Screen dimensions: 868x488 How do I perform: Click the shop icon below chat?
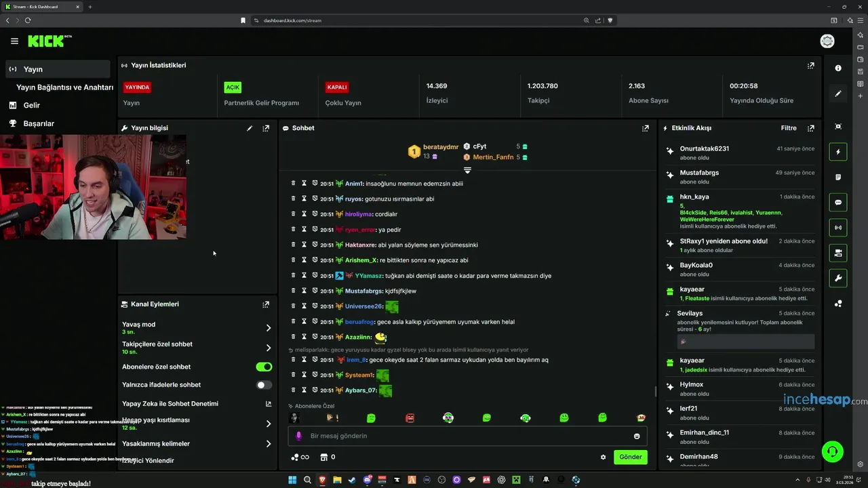323,457
